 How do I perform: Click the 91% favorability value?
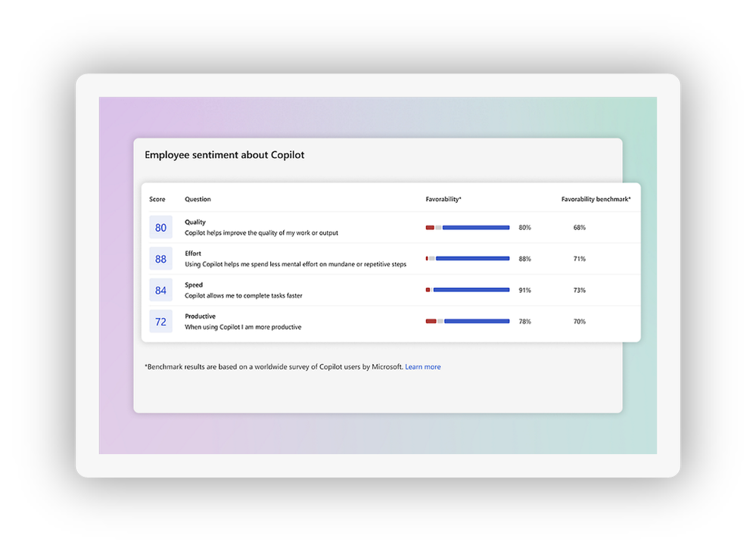pos(524,290)
